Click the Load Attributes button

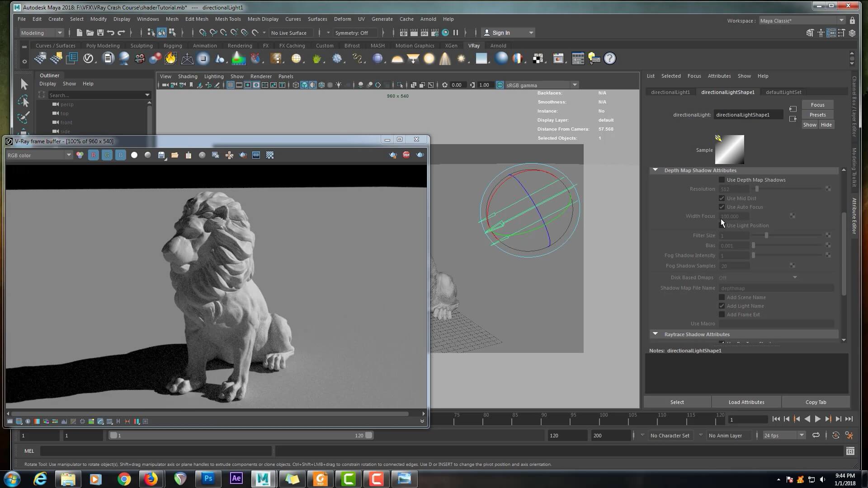[746, 402]
